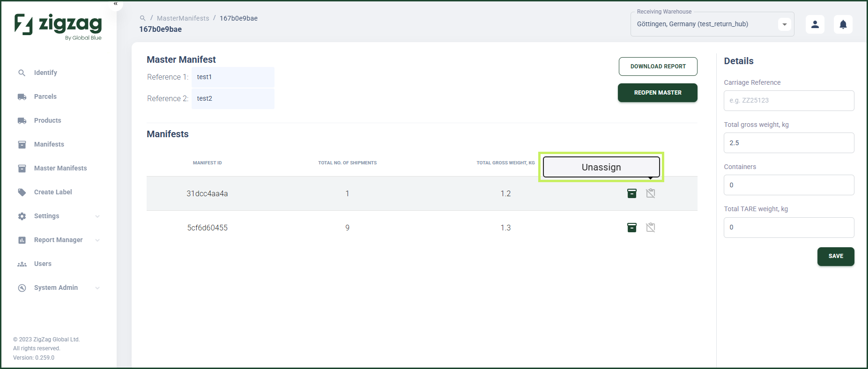Viewport: 868px width, 369px height.
Task: Click the Manifests box icon in sidebar
Action: [x=22, y=145]
